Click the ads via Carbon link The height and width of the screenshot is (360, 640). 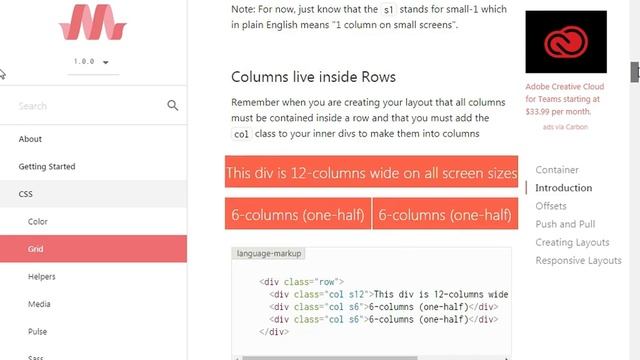point(565,127)
